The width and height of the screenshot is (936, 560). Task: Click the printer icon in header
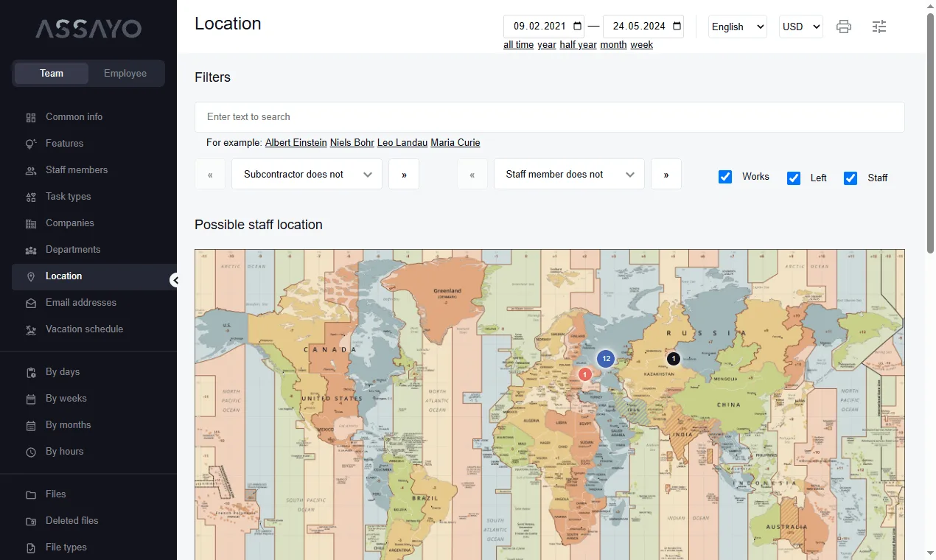[x=844, y=27]
